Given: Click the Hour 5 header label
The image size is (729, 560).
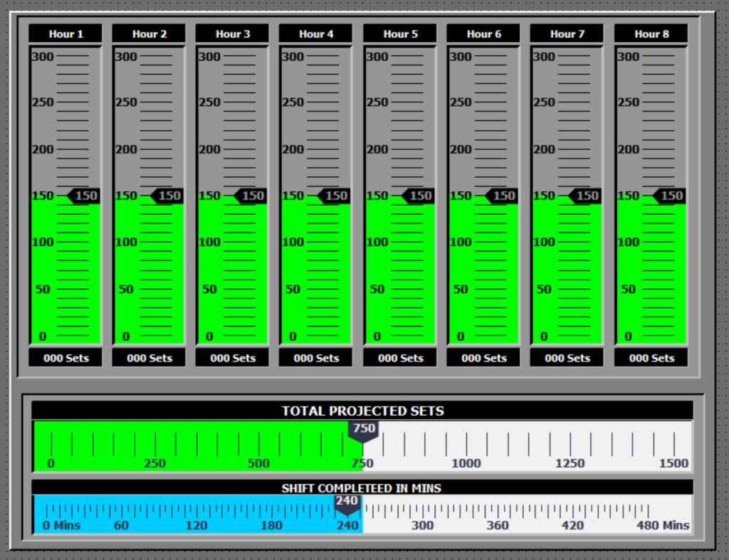Looking at the screenshot, I should click(400, 34).
